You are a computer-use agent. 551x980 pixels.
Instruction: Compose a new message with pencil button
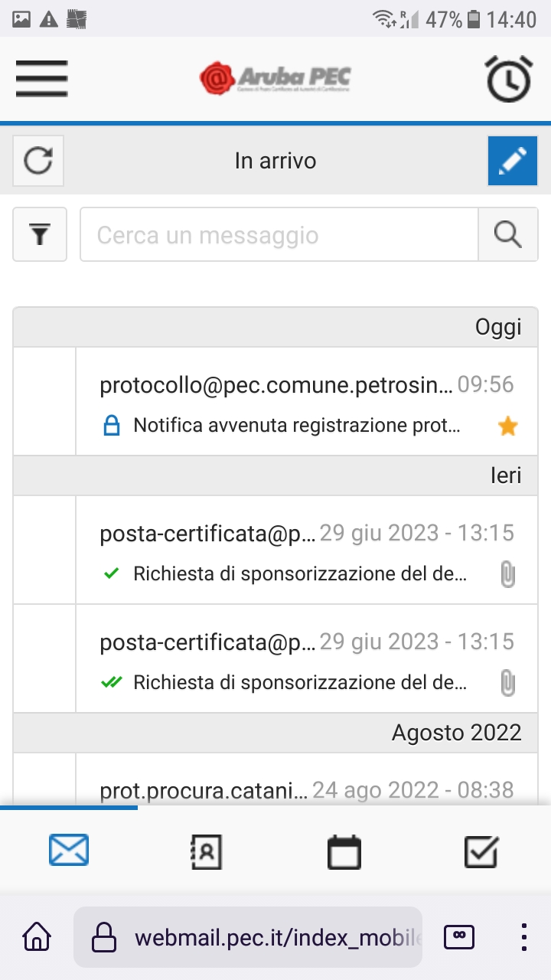pos(512,161)
